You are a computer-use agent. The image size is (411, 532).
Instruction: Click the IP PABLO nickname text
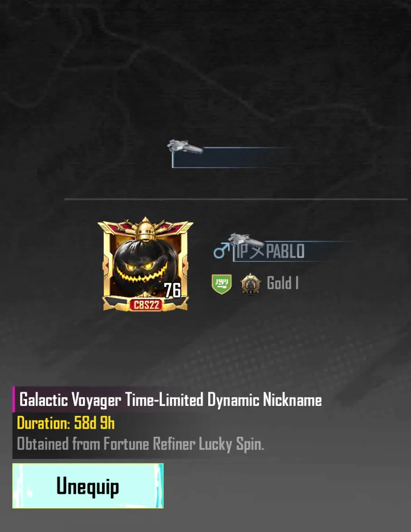270,251
